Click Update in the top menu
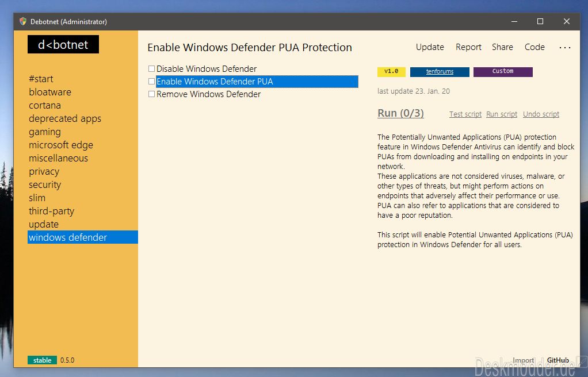 pos(430,47)
